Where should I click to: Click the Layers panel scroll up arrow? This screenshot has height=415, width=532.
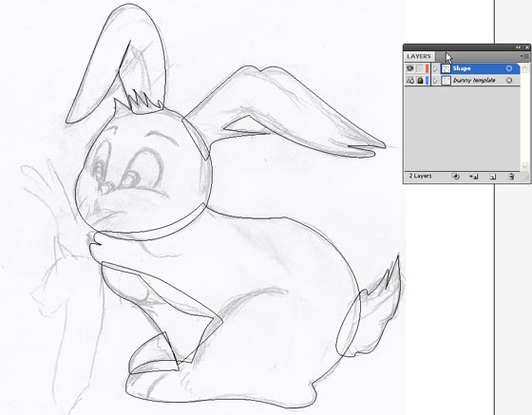point(524,67)
